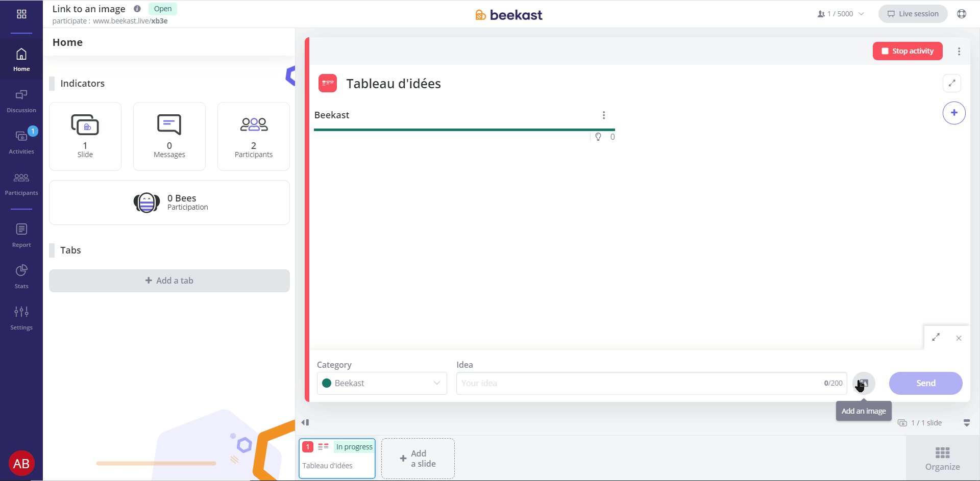Start the Live session
Screen dimensions: 980x481
click(x=913, y=14)
